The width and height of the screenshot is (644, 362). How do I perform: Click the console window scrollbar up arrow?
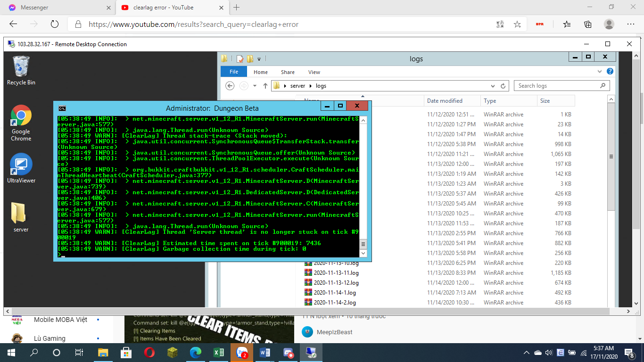coord(363,120)
